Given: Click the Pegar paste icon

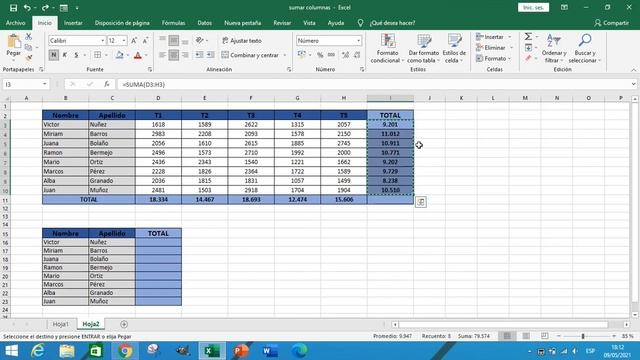Looking at the screenshot, I should 13,42.
